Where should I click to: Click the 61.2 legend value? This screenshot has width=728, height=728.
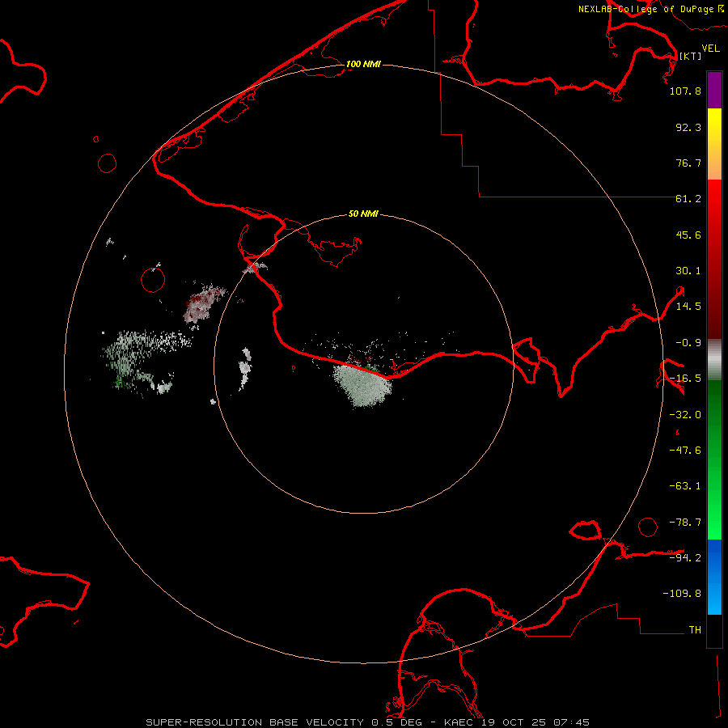point(688,199)
